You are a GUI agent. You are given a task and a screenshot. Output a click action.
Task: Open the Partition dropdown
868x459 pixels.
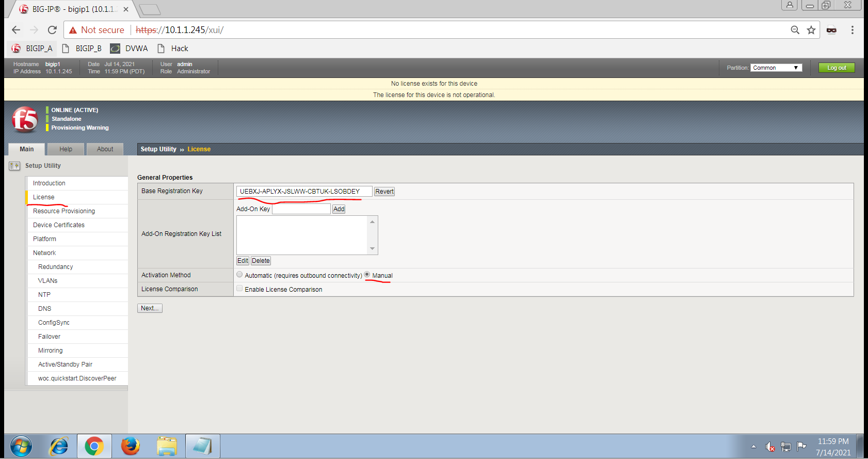point(776,68)
